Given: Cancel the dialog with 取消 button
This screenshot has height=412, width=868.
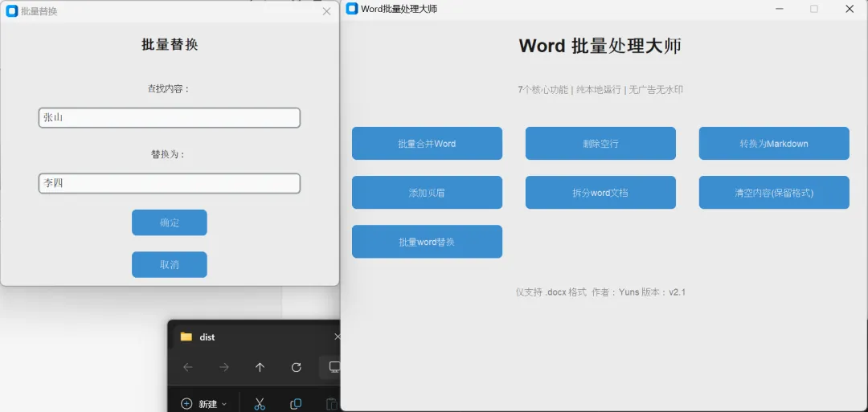Looking at the screenshot, I should click(x=170, y=264).
